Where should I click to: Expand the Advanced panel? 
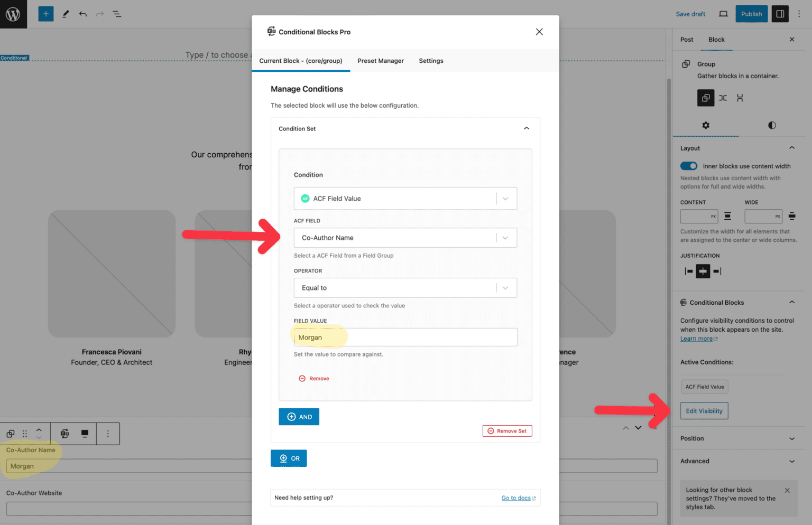pos(792,461)
